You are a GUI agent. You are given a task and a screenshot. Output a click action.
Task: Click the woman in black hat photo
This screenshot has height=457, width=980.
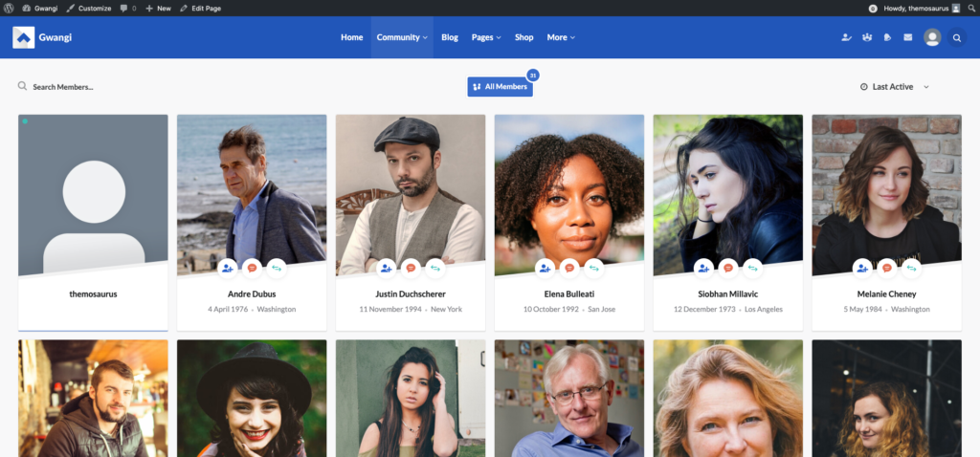pyautogui.click(x=252, y=399)
